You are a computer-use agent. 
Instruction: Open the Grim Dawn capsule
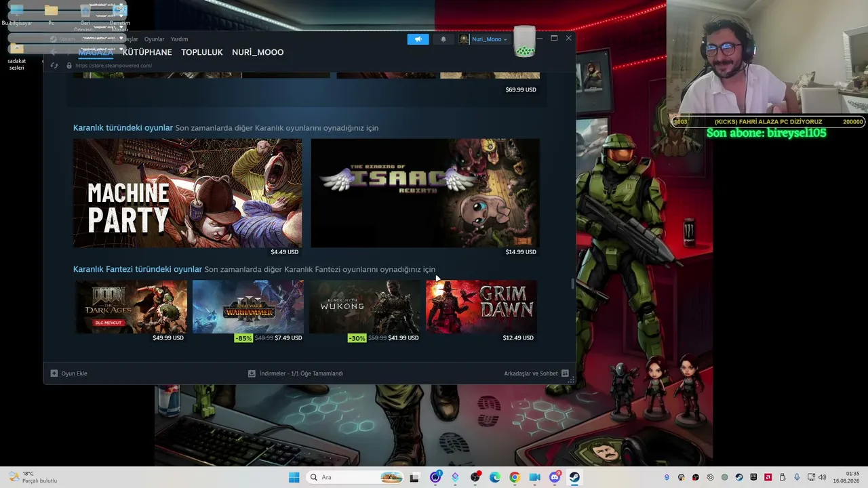(481, 306)
